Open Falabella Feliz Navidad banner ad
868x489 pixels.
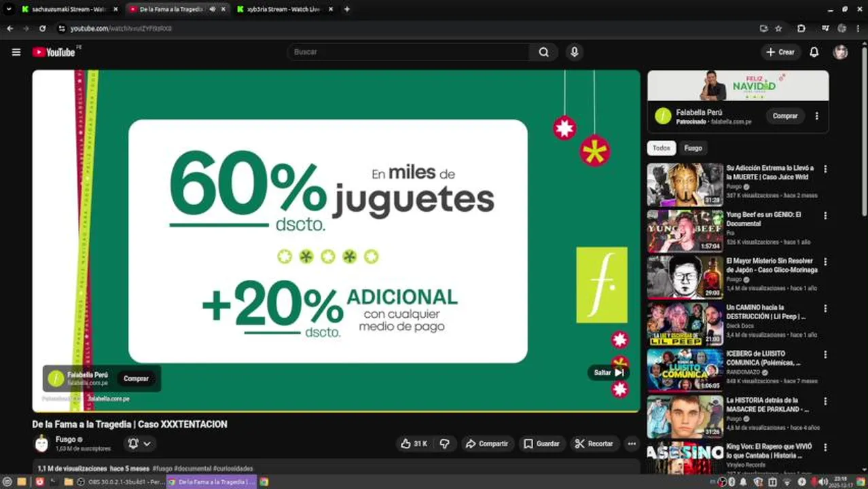(x=738, y=86)
